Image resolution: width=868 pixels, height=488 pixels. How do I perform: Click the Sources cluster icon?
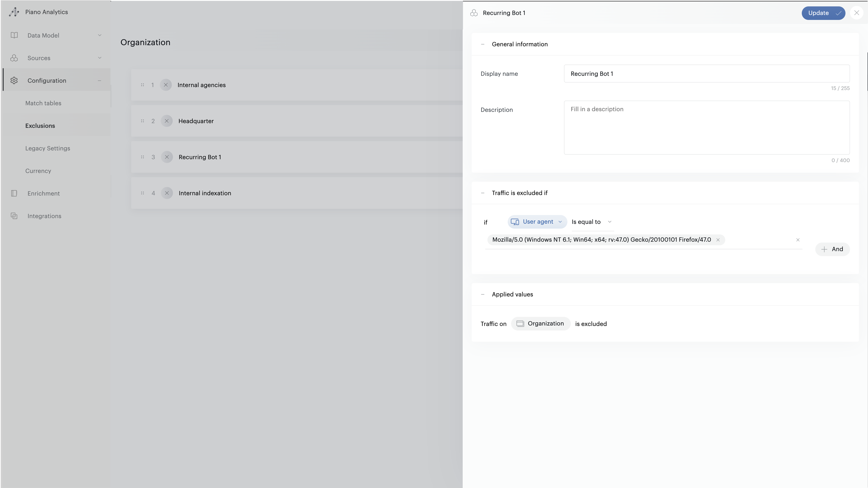click(14, 58)
